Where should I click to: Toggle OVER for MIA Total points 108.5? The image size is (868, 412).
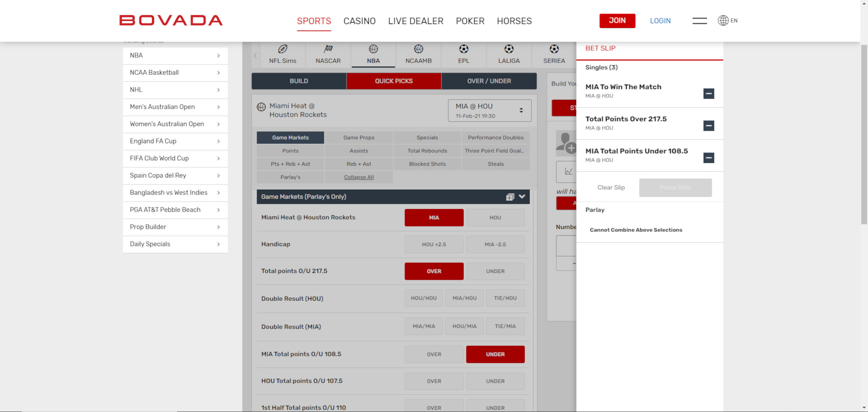(x=434, y=354)
